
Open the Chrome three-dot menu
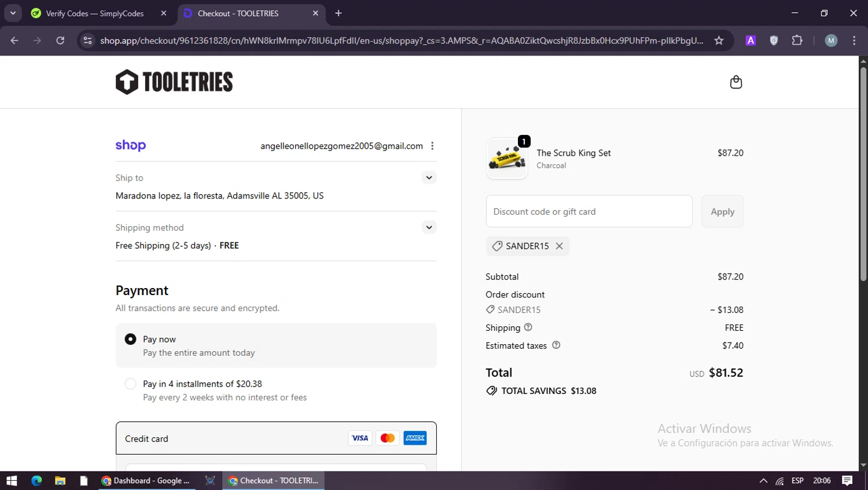coord(854,40)
